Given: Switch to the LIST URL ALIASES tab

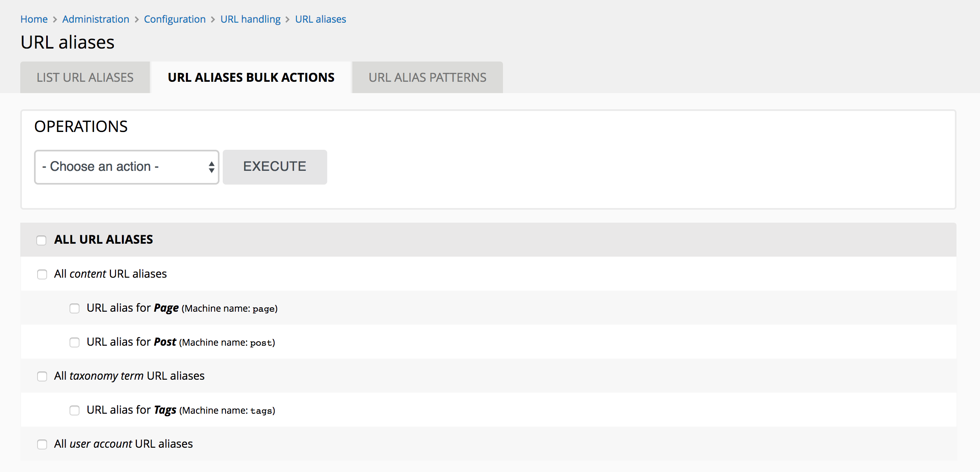Looking at the screenshot, I should 85,77.
